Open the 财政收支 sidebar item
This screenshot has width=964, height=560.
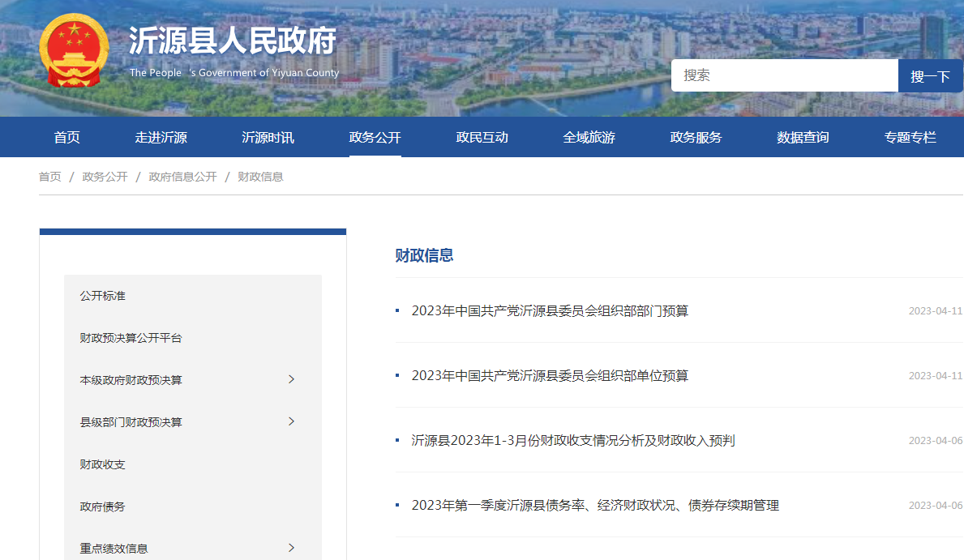[103, 464]
